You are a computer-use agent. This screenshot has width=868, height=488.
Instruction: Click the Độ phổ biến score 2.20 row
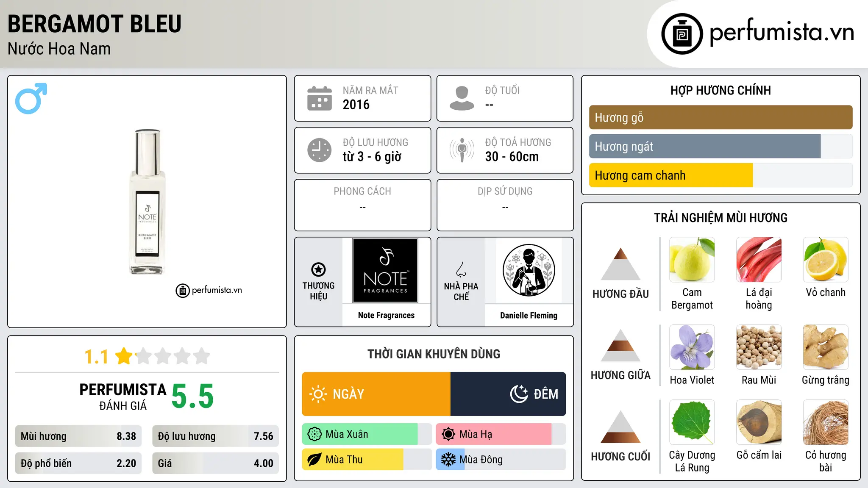(78, 463)
